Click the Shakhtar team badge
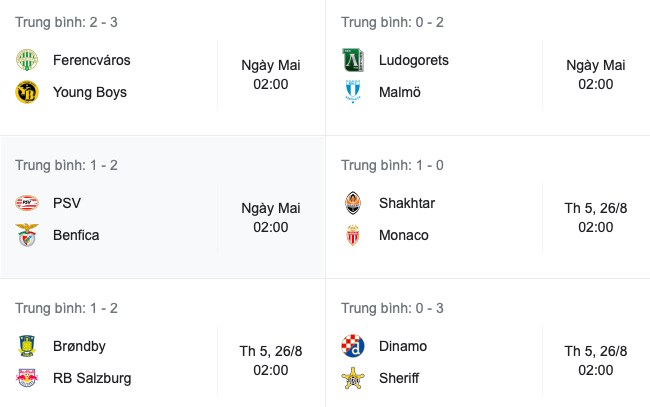Image resolution: width=650 pixels, height=407 pixels. click(352, 203)
